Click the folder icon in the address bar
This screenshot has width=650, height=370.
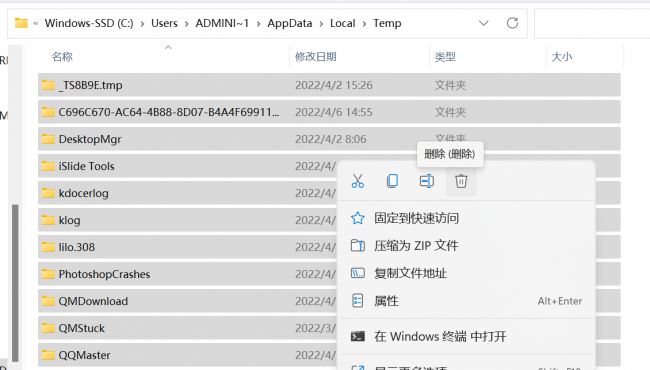tap(21, 23)
